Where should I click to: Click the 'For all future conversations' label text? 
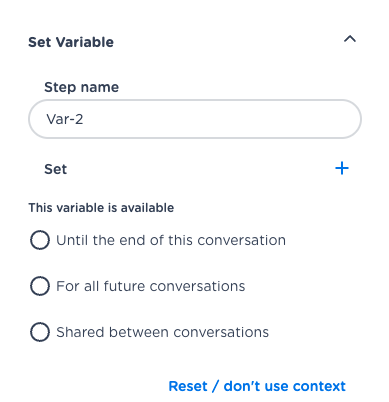click(x=151, y=286)
